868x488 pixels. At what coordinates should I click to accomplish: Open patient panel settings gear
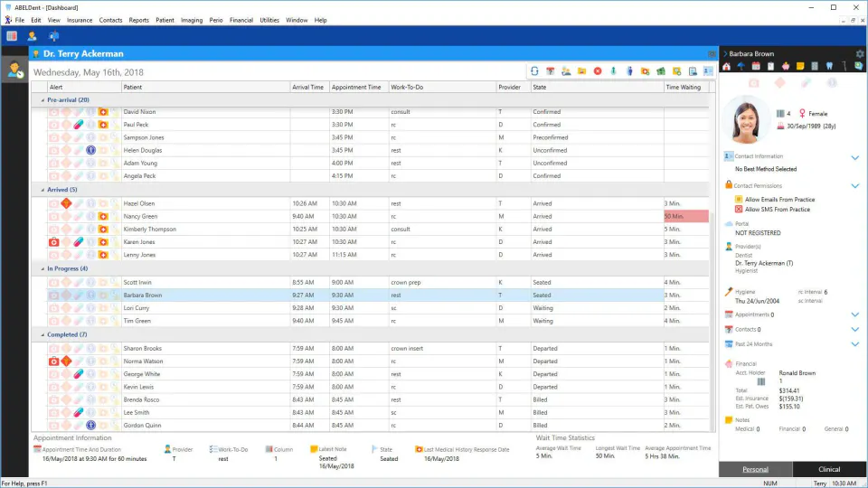[860, 53]
